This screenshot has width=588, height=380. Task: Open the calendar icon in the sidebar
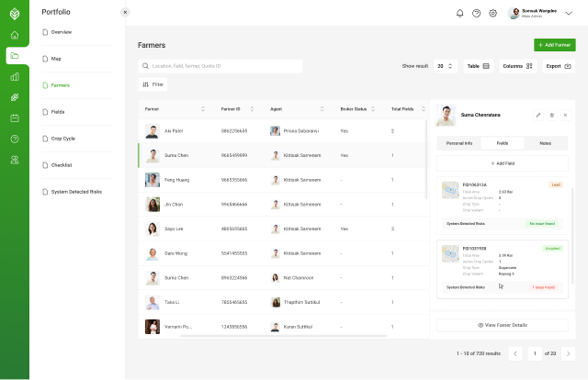coord(15,118)
